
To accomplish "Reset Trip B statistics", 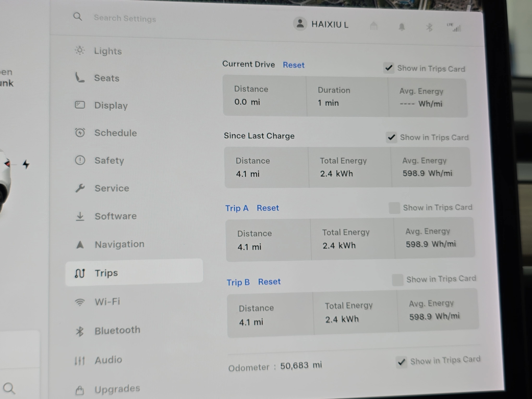I will (x=269, y=282).
